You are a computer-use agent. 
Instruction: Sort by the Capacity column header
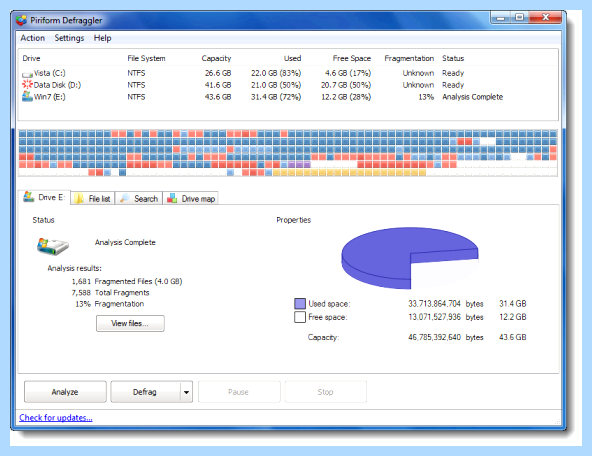click(x=216, y=59)
